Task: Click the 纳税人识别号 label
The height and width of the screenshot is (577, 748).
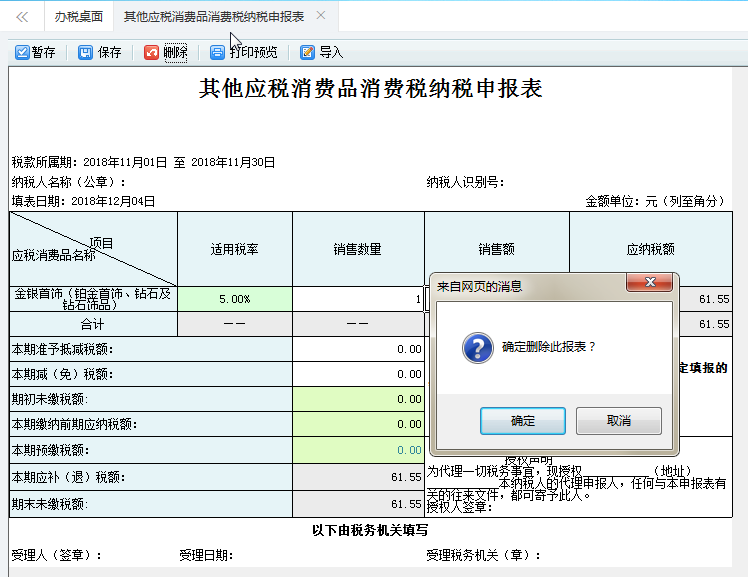Action: [x=465, y=182]
